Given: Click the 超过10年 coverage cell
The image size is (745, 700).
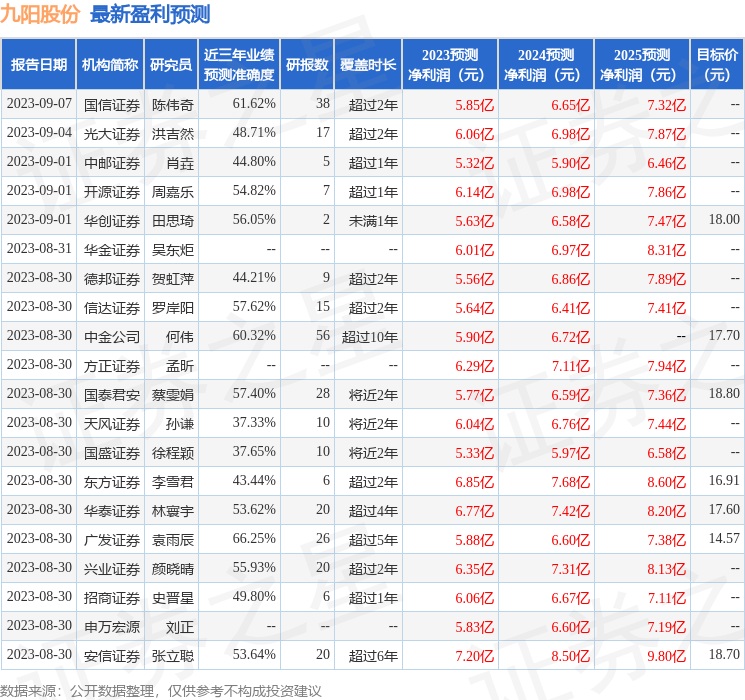Looking at the screenshot, I should 370,337.
